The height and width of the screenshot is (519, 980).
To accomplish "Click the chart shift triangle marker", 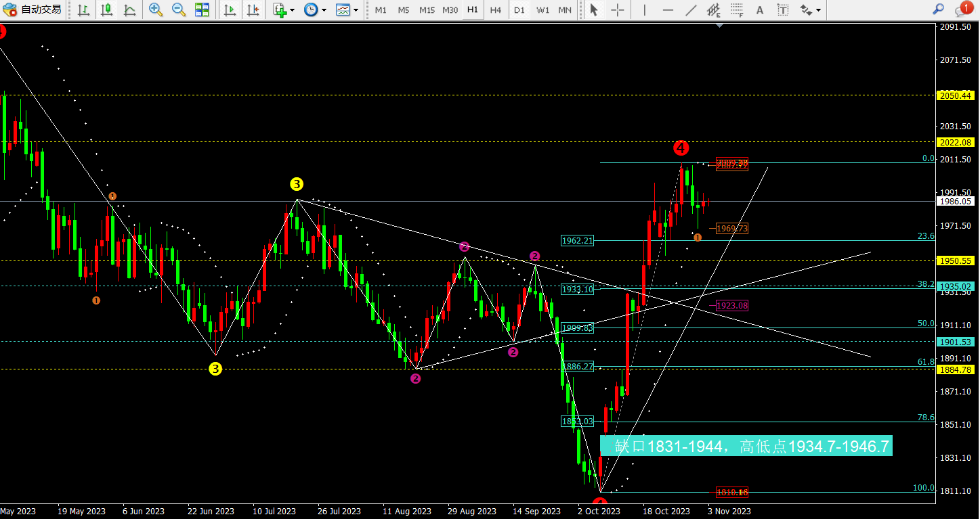I will pyautogui.click(x=719, y=25).
